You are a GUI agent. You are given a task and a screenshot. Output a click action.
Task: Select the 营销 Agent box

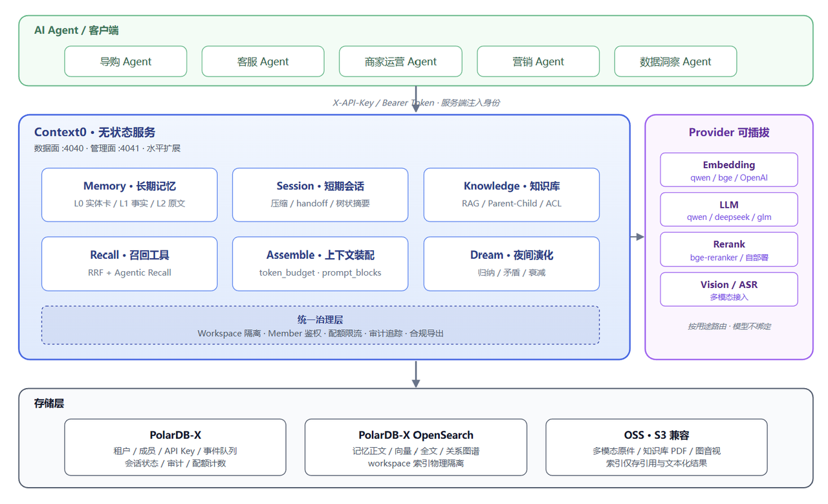click(538, 61)
